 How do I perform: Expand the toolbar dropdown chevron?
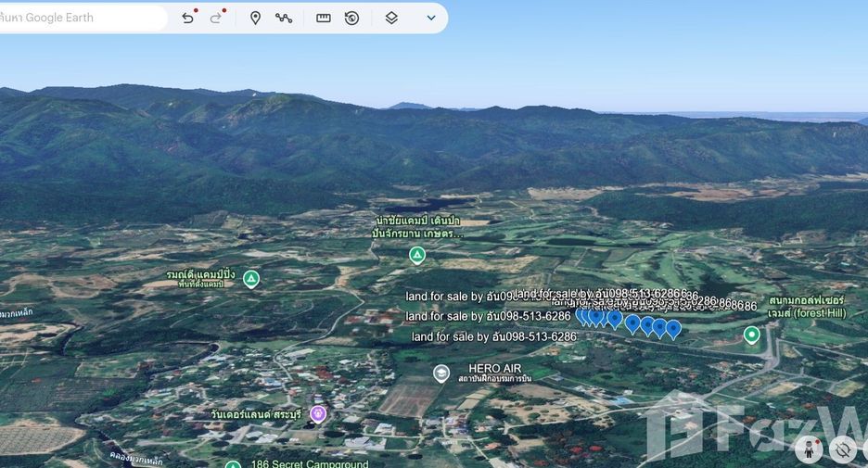431,19
